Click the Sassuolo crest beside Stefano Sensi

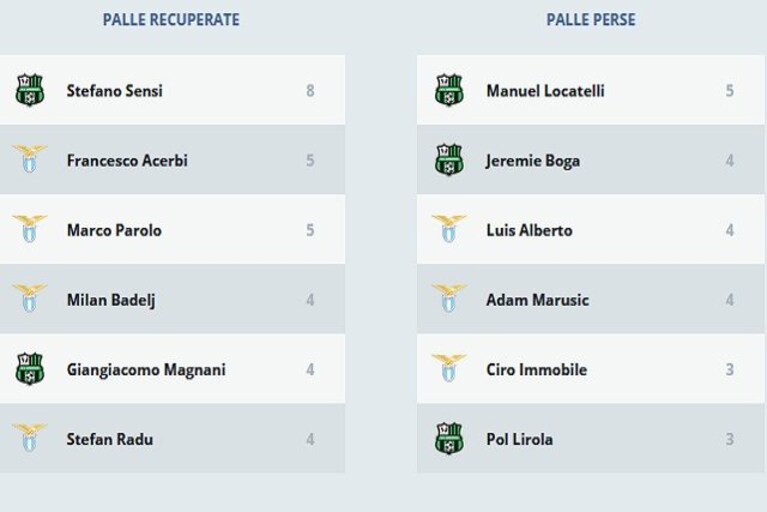pyautogui.click(x=30, y=90)
